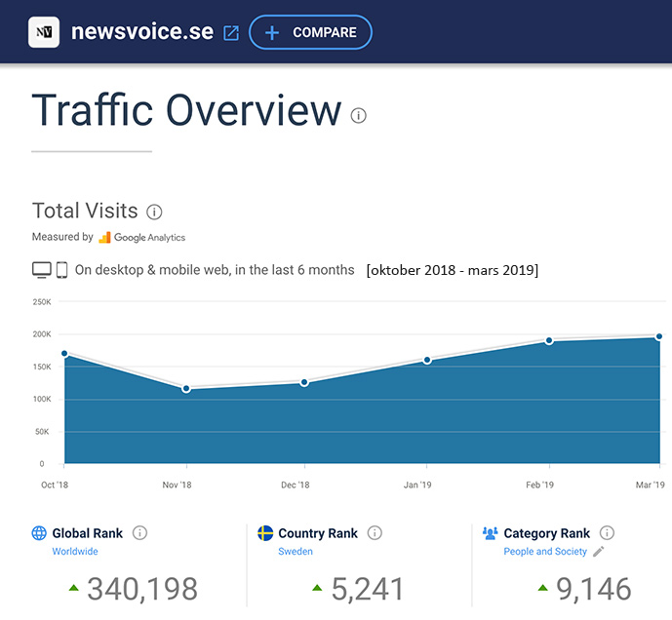Click the Google Analytics logo
The width and height of the screenshot is (672, 620).
[141, 237]
